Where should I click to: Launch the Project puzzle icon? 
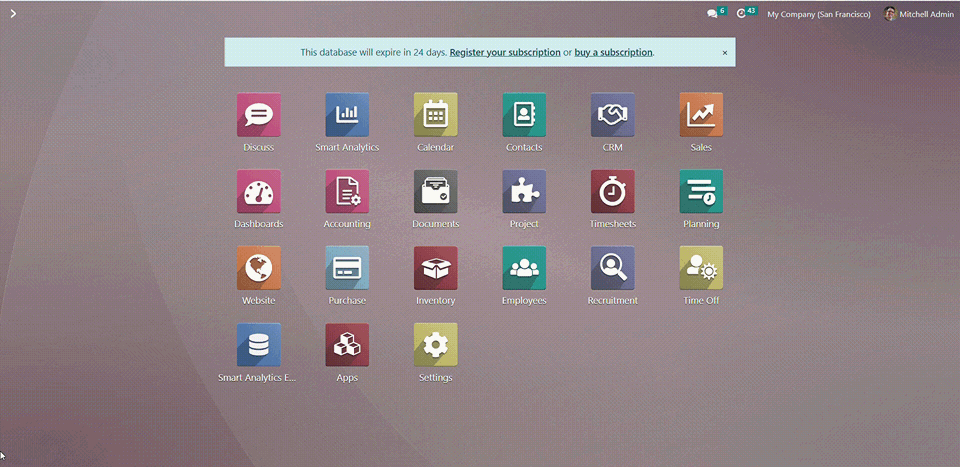[524, 192]
